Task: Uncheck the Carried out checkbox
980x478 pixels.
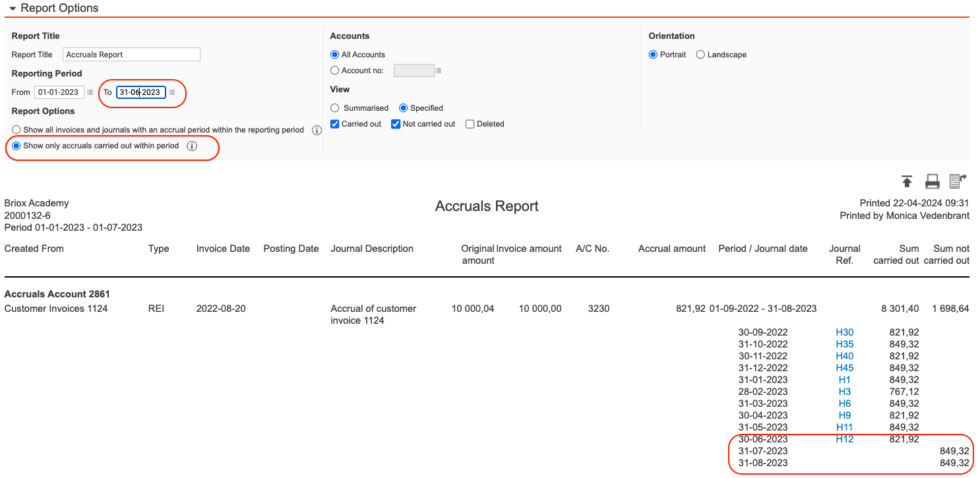Action: (x=335, y=124)
